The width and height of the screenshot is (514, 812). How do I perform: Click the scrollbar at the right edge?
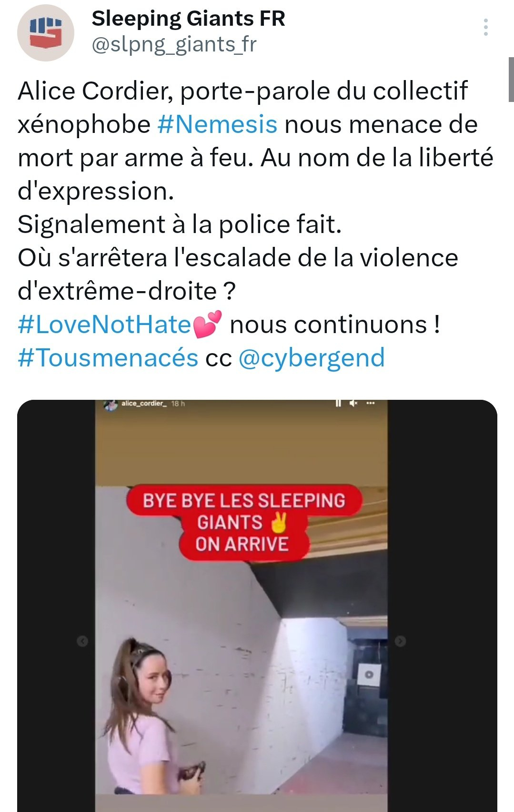coord(511,79)
